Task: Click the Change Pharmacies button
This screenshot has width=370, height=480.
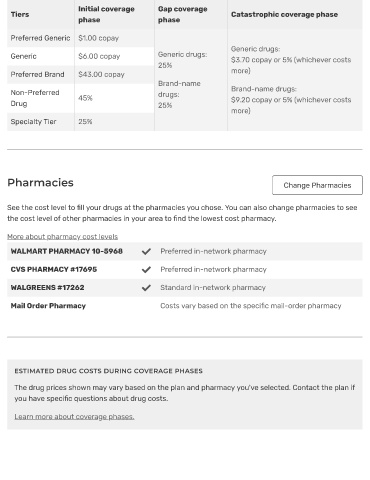Action: pos(317,185)
